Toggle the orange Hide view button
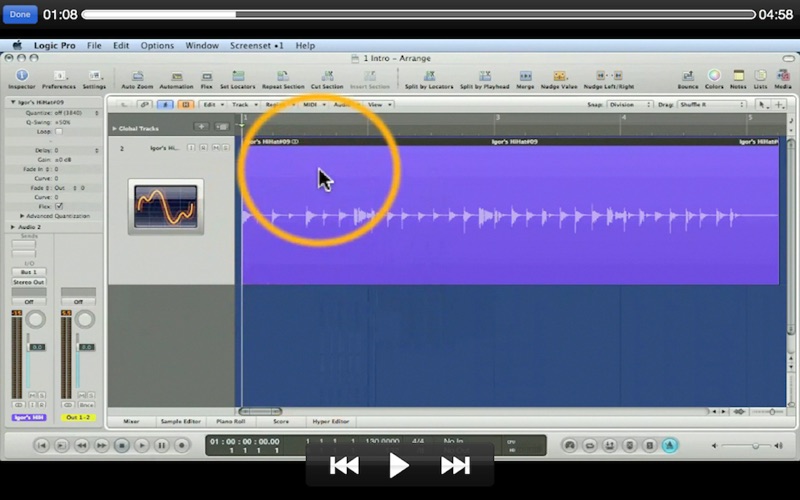Screen dimensions: 800x500 pos(185,105)
